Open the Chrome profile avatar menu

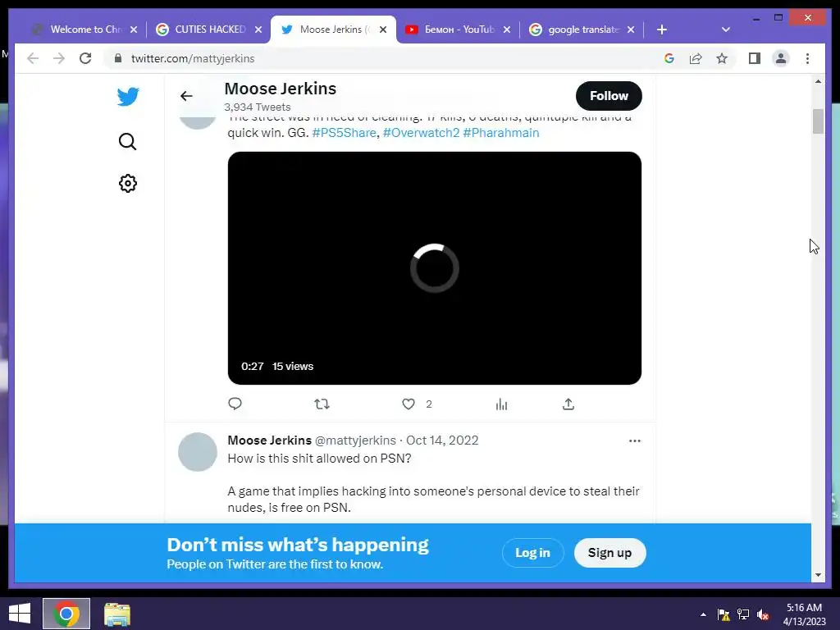tap(781, 58)
